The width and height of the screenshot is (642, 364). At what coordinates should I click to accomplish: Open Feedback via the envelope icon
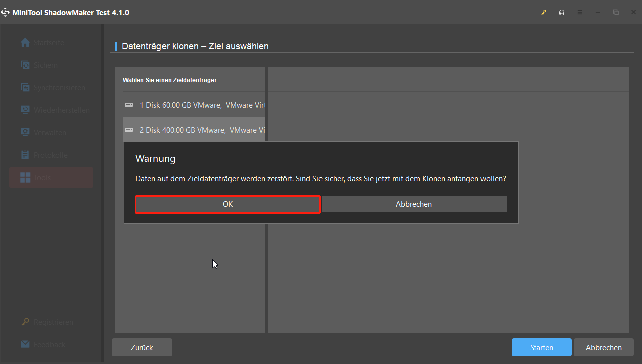[x=25, y=345]
